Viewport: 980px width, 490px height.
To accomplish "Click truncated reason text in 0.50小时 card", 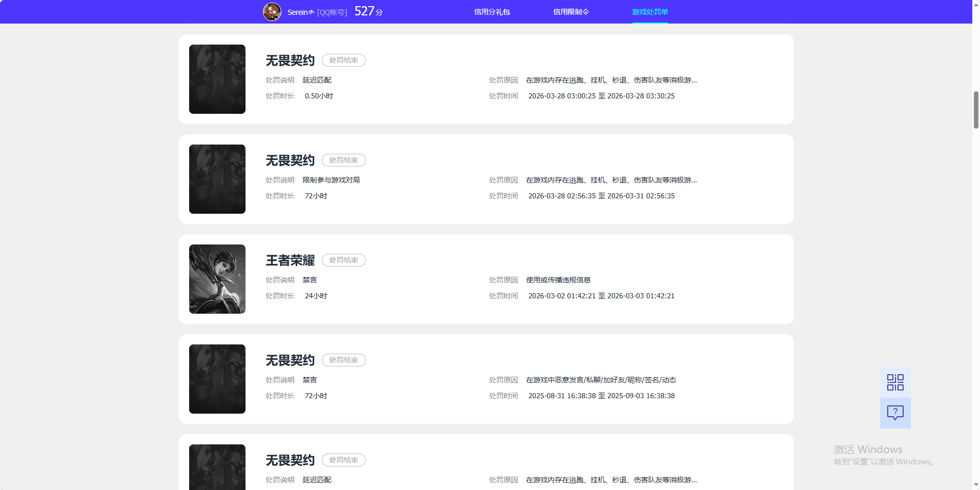I will pyautogui.click(x=611, y=80).
